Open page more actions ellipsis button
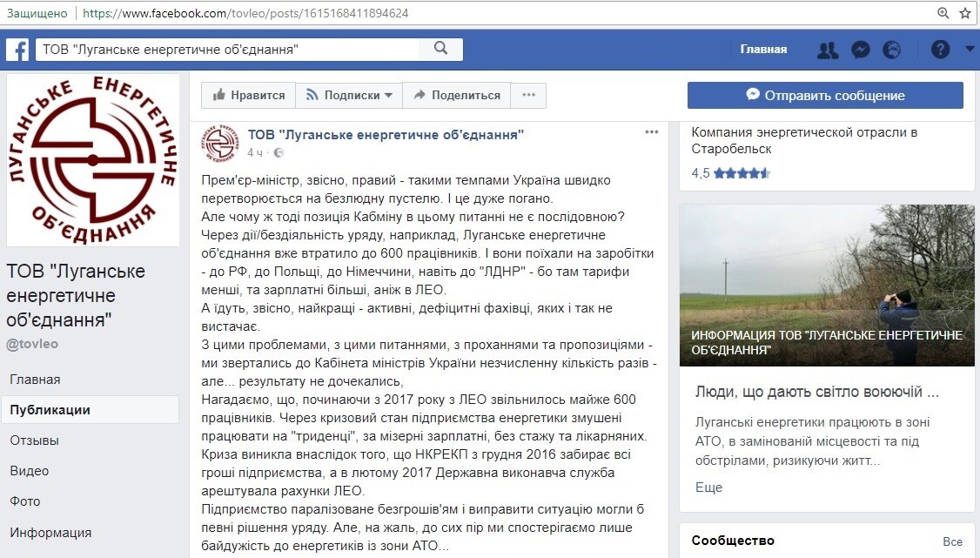This screenshot has height=558, width=980. (x=528, y=95)
